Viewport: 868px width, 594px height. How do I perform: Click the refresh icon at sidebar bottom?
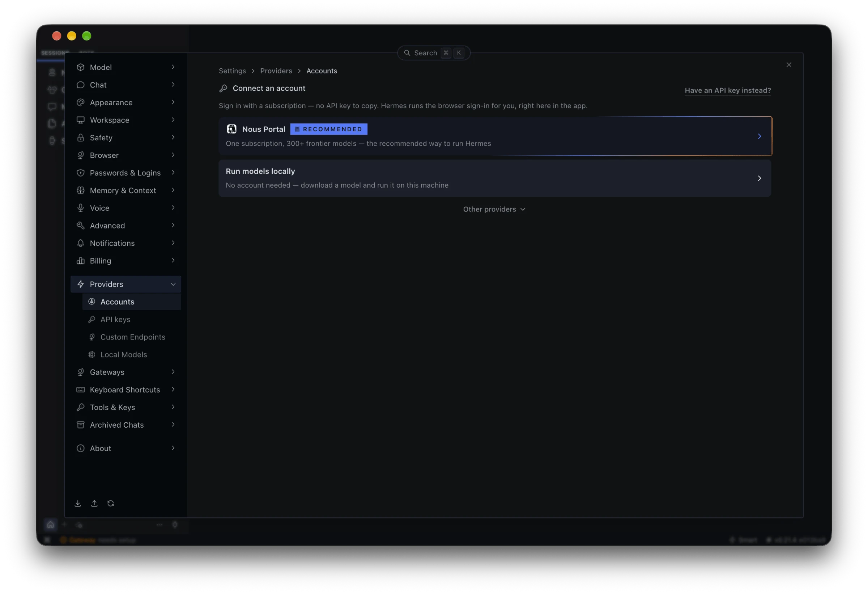coord(111,503)
